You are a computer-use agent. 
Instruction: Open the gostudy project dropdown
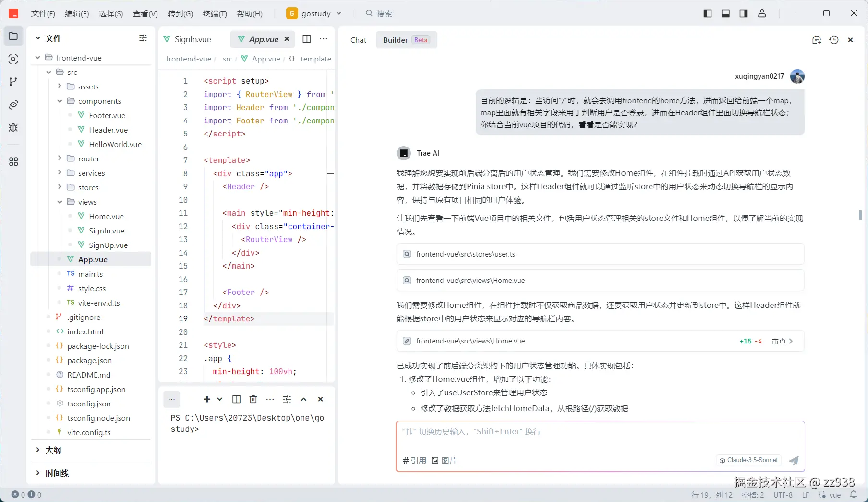click(314, 13)
